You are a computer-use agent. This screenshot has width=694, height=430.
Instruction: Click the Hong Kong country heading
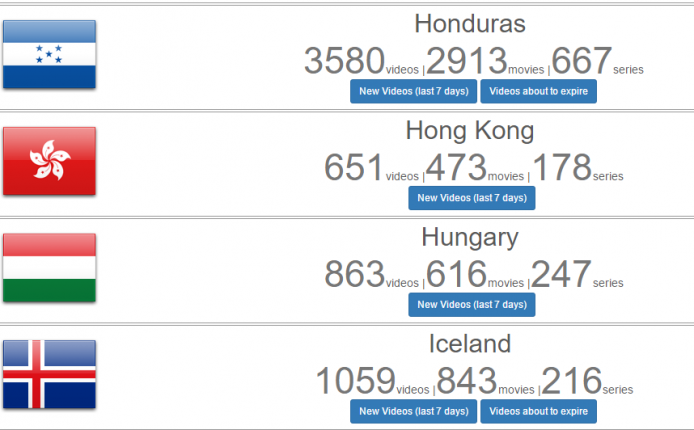[x=470, y=130]
